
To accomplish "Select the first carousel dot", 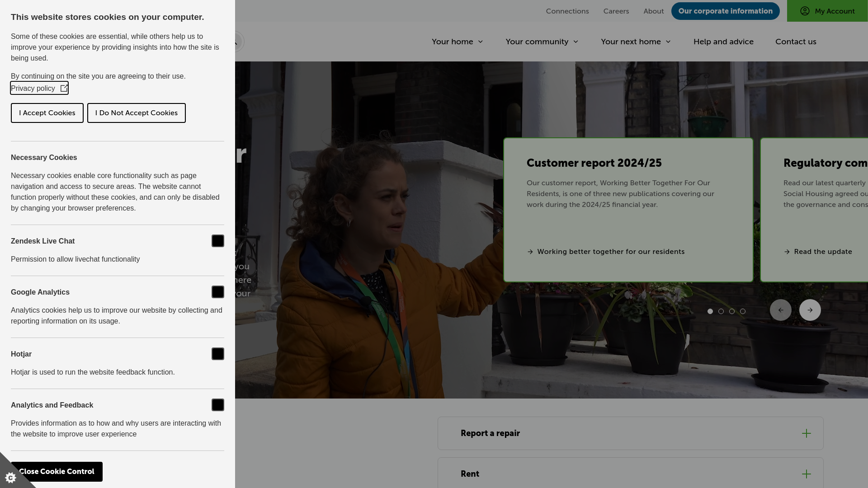I will 710,311.
